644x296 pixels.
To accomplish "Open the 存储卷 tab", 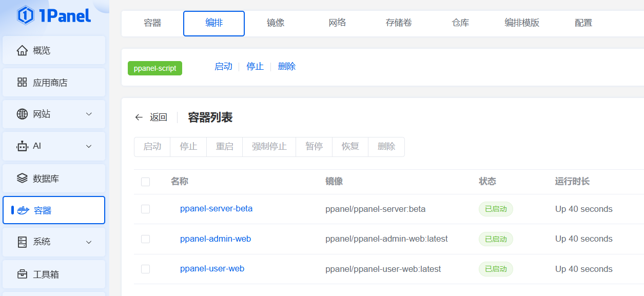I will (x=399, y=23).
